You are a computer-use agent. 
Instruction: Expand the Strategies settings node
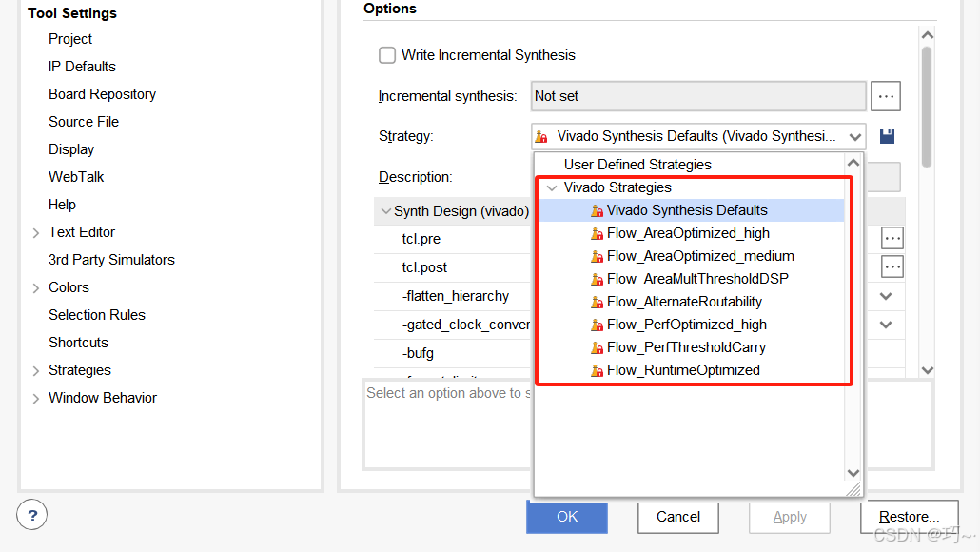point(35,371)
